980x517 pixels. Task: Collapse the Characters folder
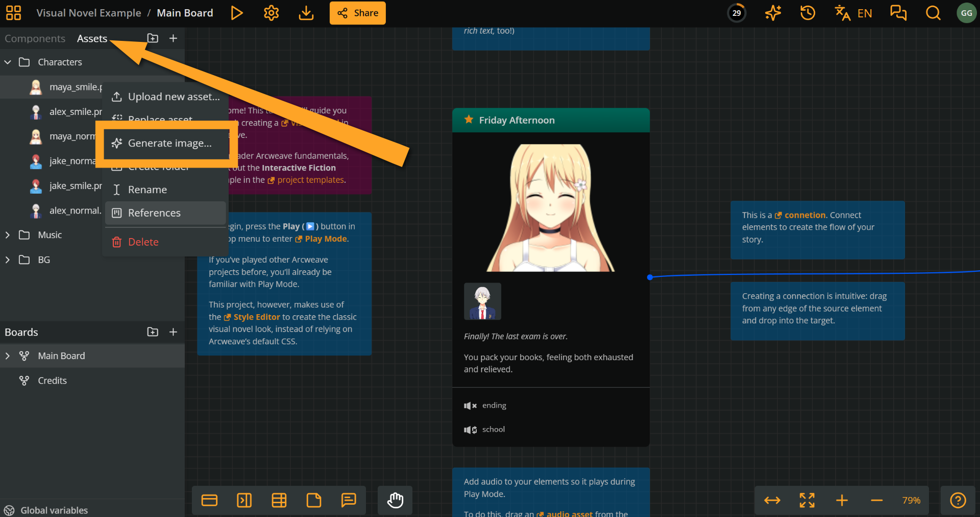tap(8, 62)
